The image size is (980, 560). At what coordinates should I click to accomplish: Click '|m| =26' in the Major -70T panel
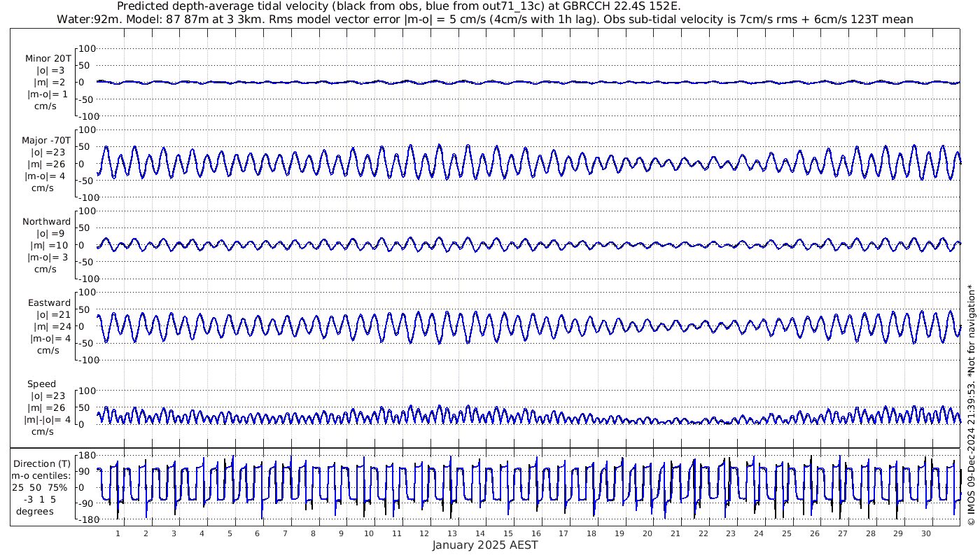tap(48, 164)
